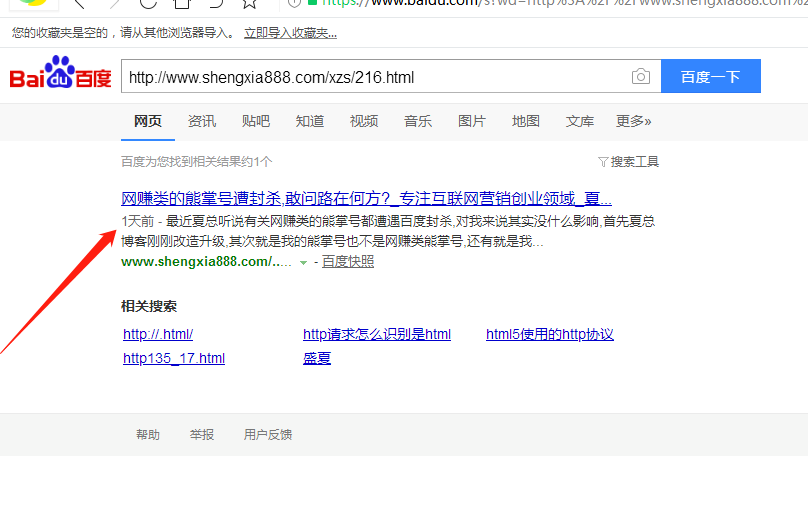
Task: Select the 视频 tab
Action: pyautogui.click(x=364, y=121)
